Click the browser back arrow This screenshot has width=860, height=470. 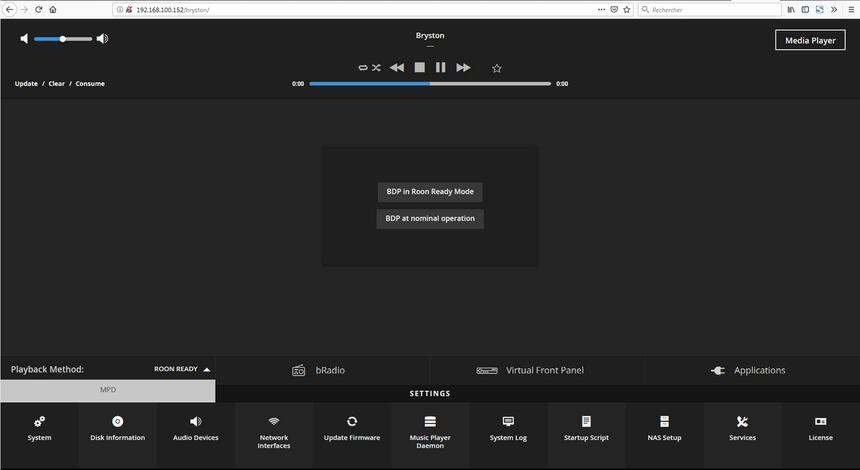coord(9,9)
